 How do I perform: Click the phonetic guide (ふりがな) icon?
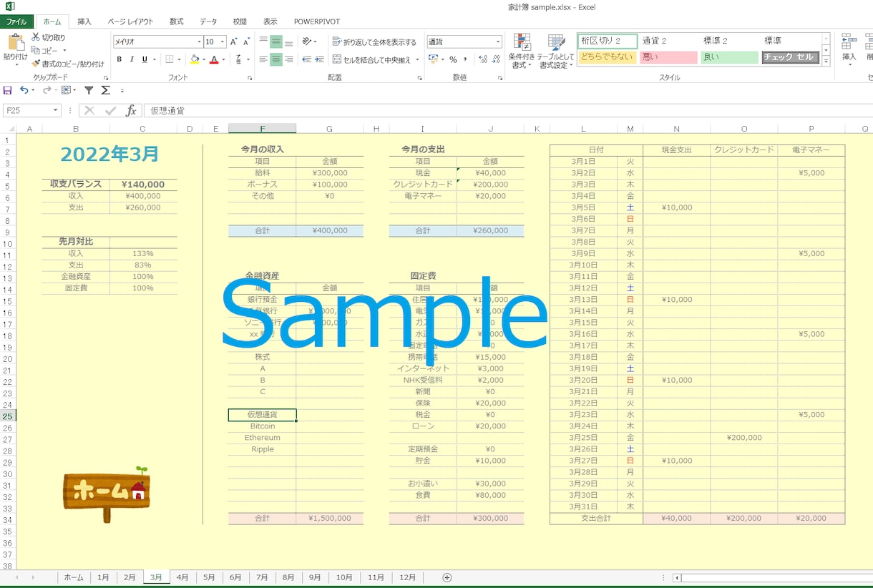tap(238, 59)
